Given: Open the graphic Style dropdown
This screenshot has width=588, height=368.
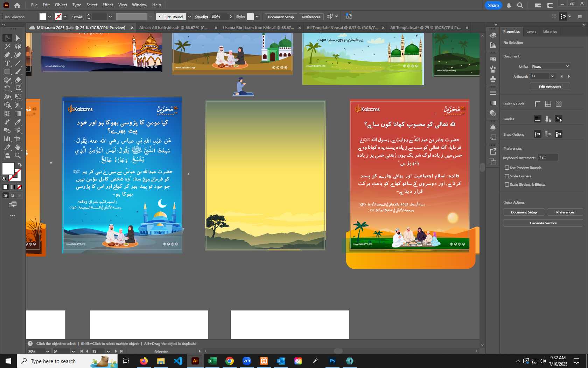Looking at the screenshot, I should [x=257, y=16].
